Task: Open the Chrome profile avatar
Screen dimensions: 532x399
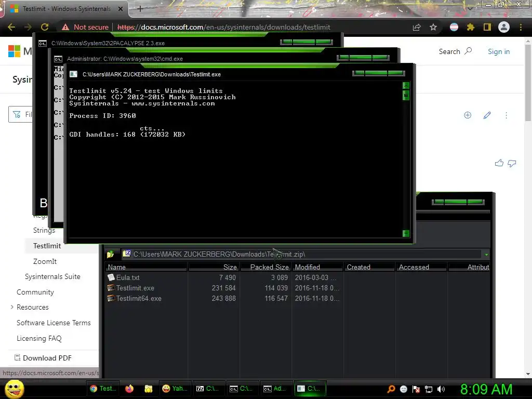Action: [504, 27]
